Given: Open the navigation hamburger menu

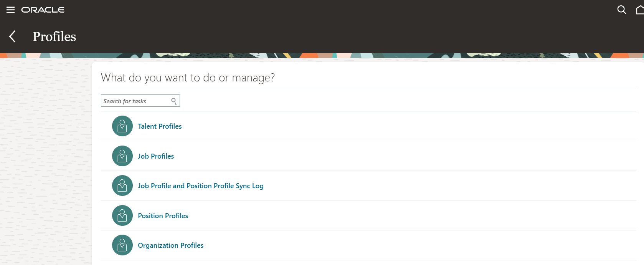Looking at the screenshot, I should (x=10, y=10).
